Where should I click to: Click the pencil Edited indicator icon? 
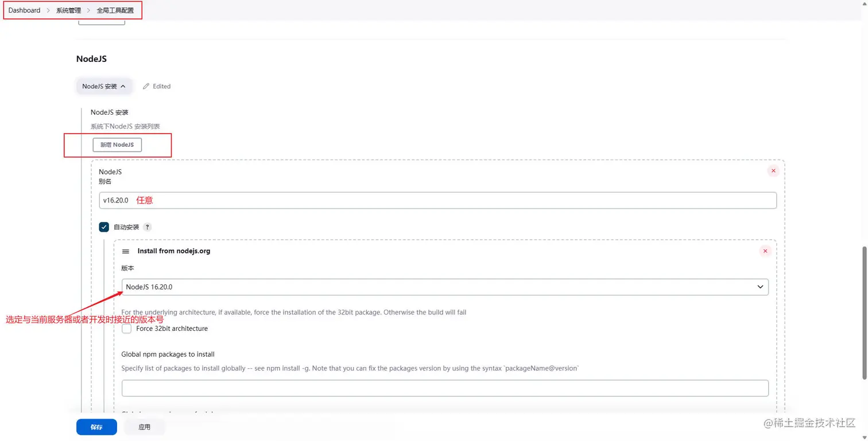pyautogui.click(x=146, y=87)
